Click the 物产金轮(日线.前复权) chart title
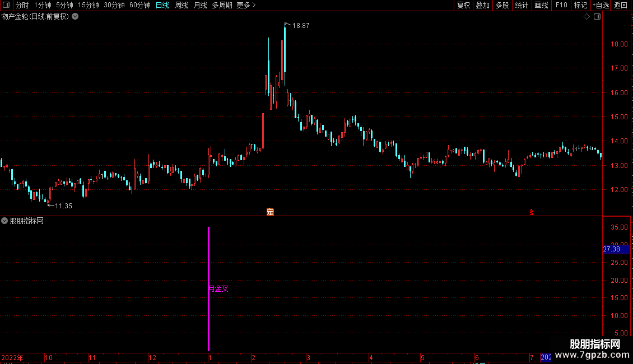The height and width of the screenshot is (364, 633). click(35, 17)
